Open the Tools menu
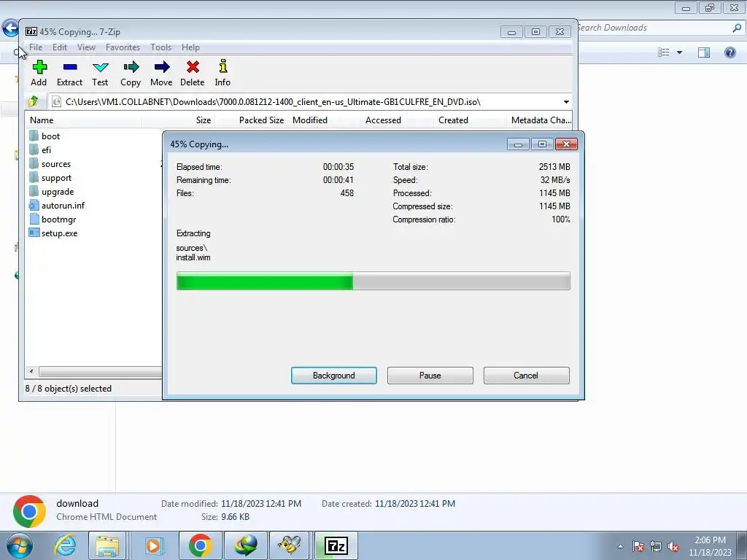The width and height of the screenshot is (747, 560). click(x=160, y=47)
